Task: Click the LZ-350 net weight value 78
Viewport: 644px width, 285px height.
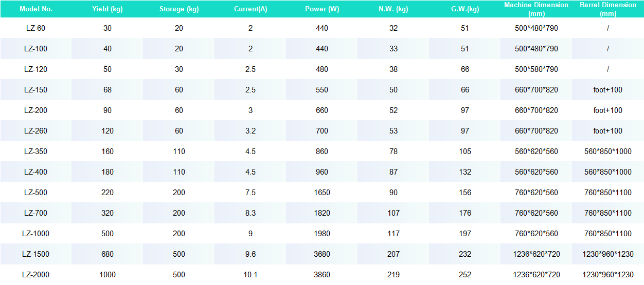Action: (393, 151)
